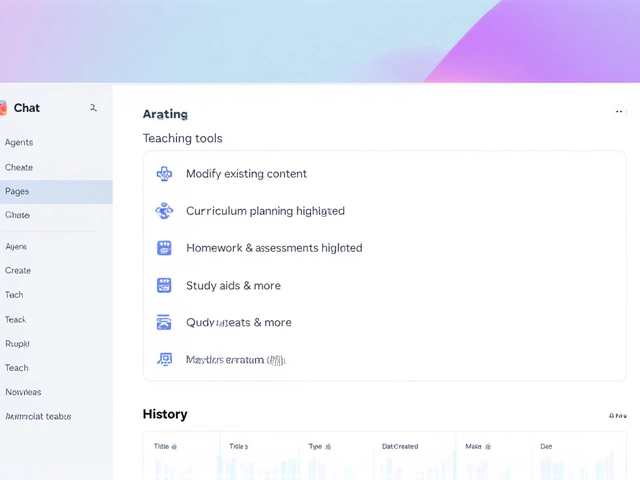Screen dimensions: 640x480
Task: Open the Qudy & more tool
Action: coord(239,322)
